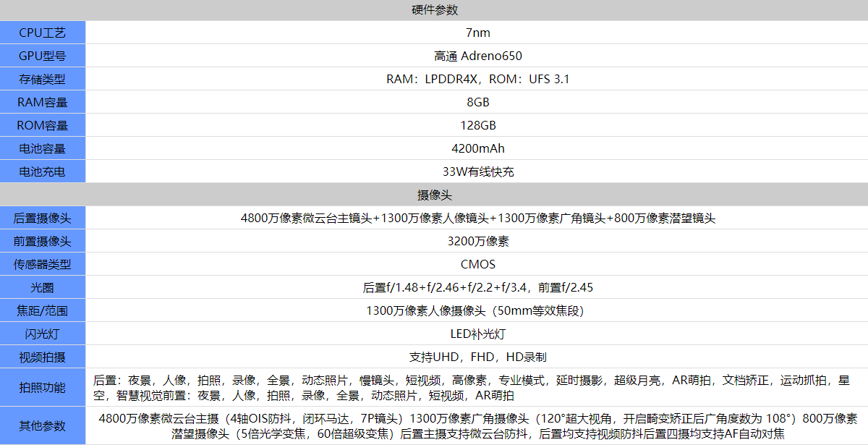The width and height of the screenshot is (868, 445).
Task: Click the 高通 Adreno650 value
Action: (x=477, y=56)
